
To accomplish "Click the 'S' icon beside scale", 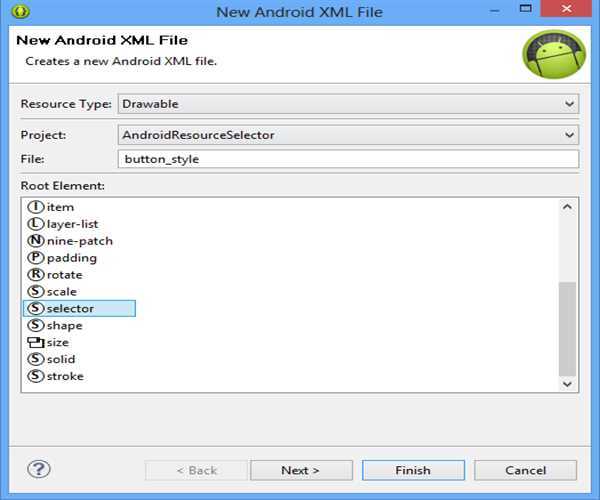I will point(37,292).
